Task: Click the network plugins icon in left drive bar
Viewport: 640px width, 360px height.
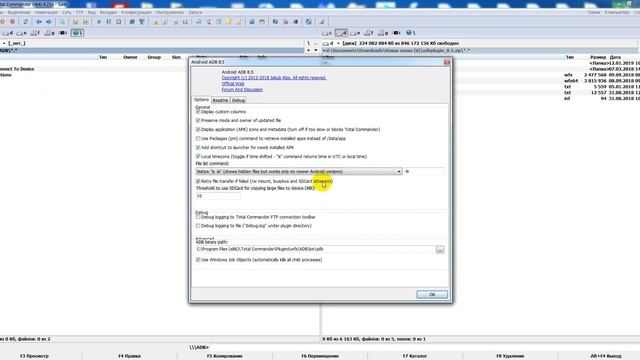Action: (77, 33)
